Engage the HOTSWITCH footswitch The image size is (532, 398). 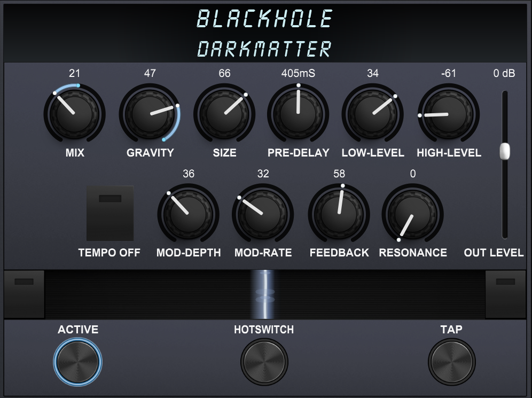tap(264, 362)
